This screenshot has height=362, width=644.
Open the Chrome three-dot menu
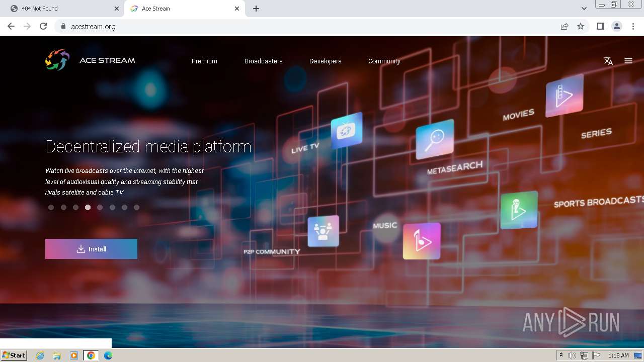[633, 26]
